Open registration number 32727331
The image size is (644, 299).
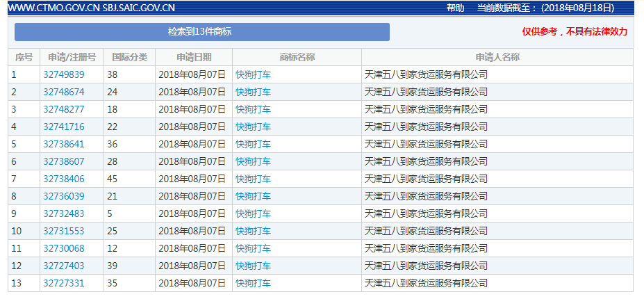tap(64, 284)
